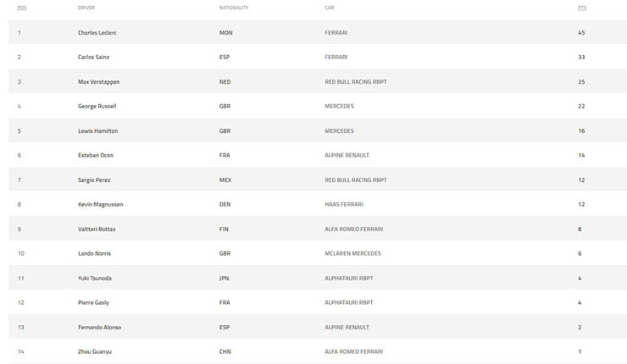Click the George Russell driver name
This screenshot has height=364, width=627.
tap(97, 107)
